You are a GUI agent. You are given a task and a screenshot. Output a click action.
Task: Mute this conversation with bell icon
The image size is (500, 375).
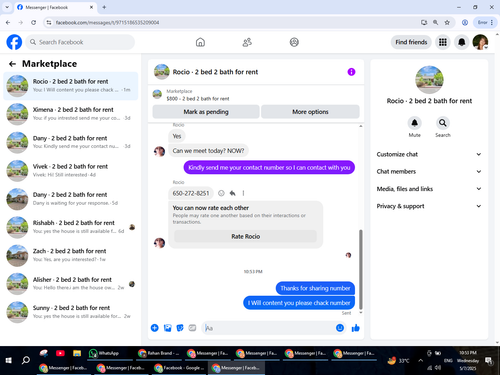pos(414,123)
